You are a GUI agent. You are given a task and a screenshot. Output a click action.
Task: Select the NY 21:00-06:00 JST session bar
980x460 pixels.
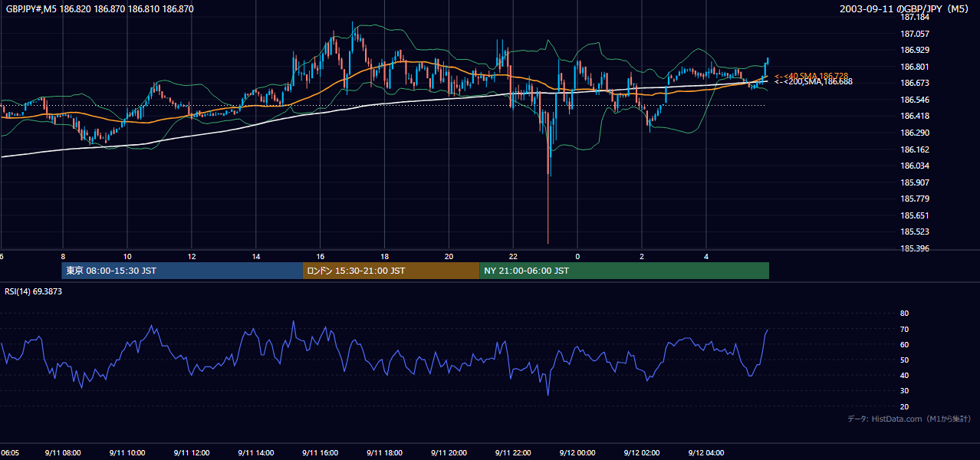624,271
